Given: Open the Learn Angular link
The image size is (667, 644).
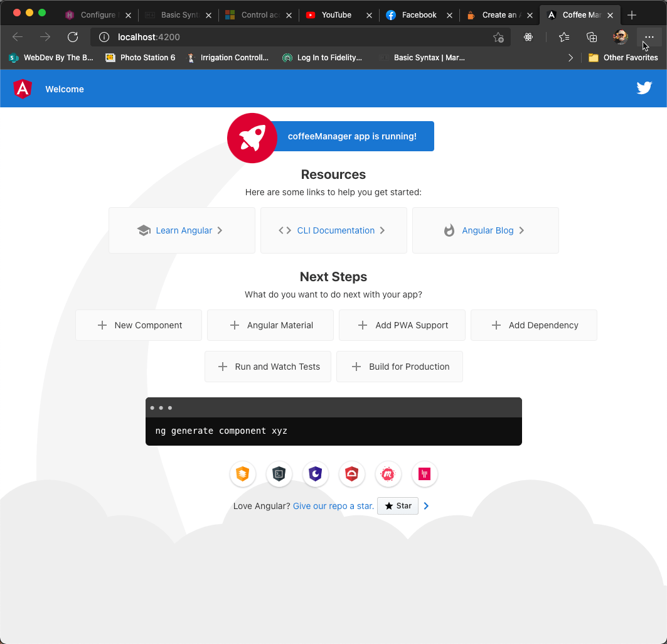Looking at the screenshot, I should (184, 230).
